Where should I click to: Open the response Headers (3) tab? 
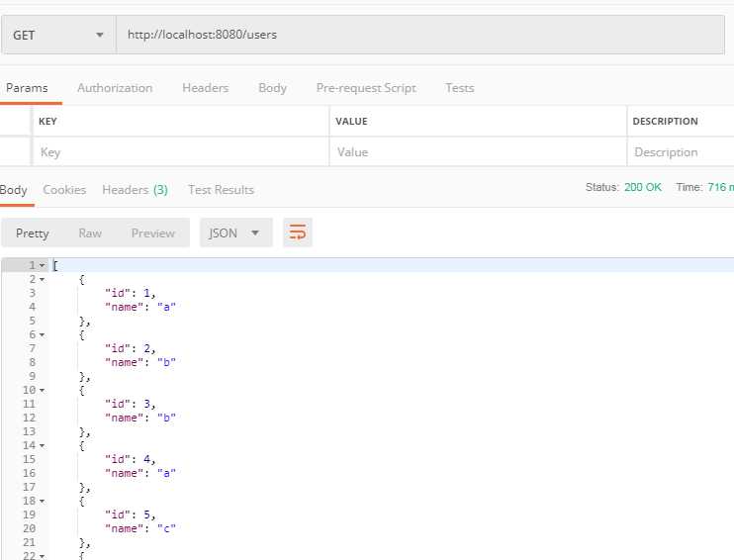[135, 190]
